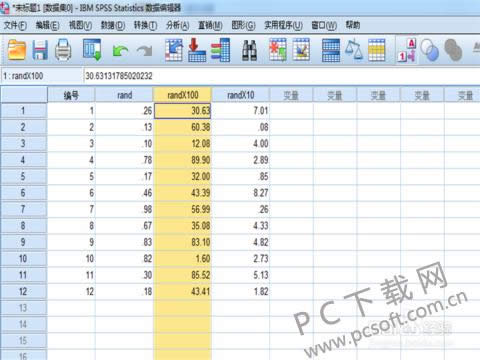Click the Open data document folder icon
480x360 pixels.
tap(16, 50)
